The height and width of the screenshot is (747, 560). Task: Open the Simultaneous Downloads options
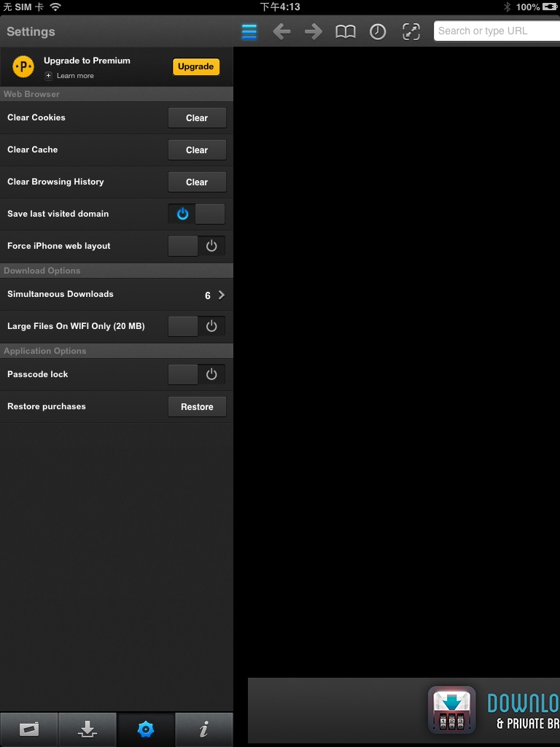(117, 295)
